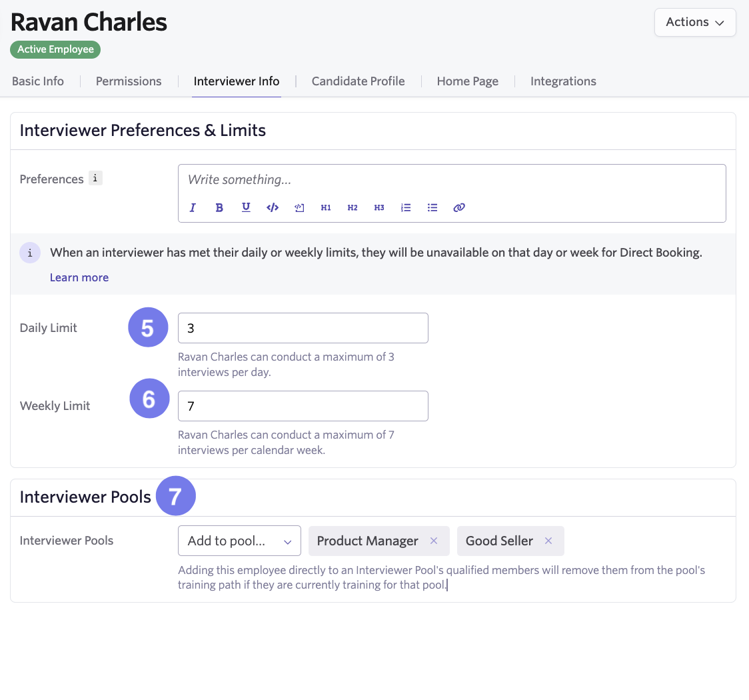
Task: Apply inline code formatting
Action: pos(273,207)
